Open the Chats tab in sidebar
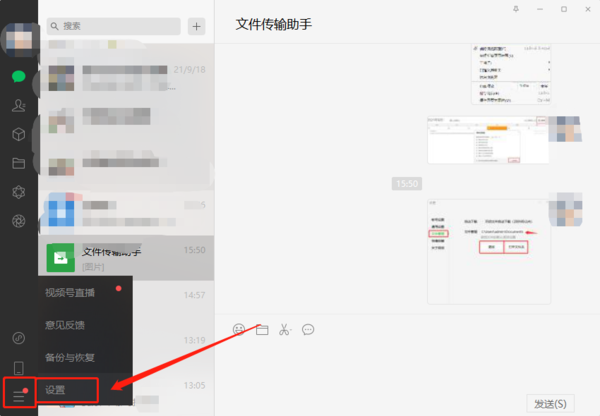 [x=18, y=77]
